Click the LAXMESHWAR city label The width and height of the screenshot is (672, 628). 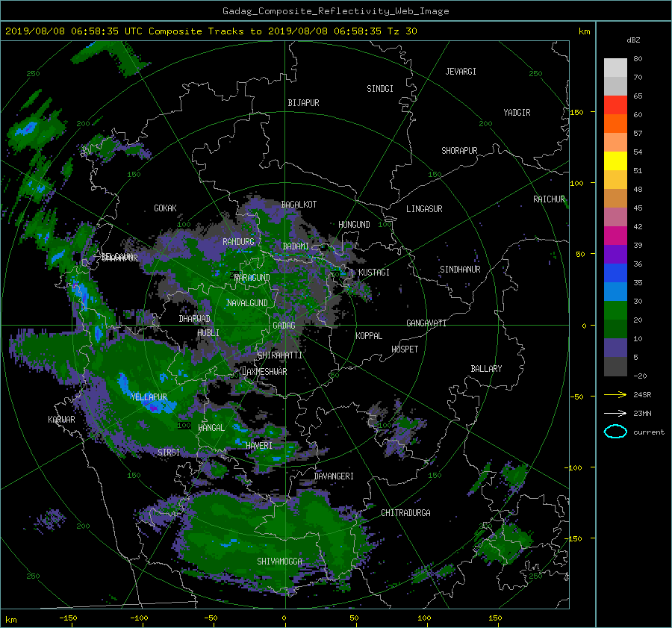pos(264,372)
